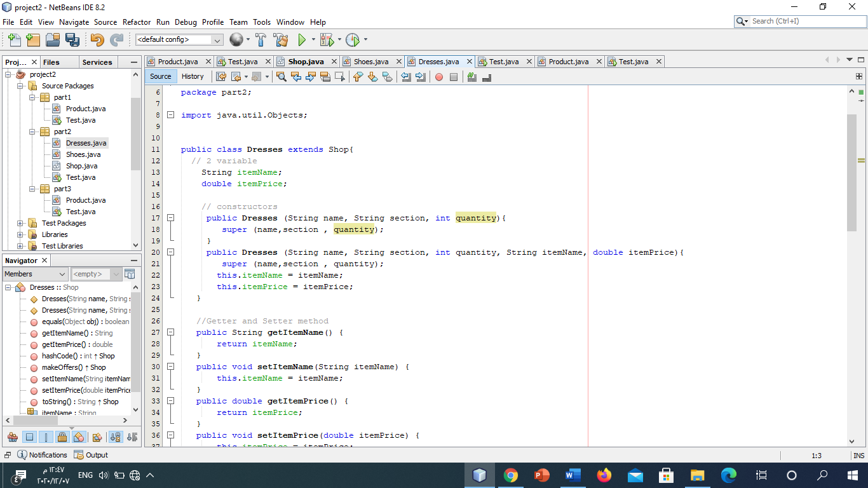Toggle Show Inner Classes filter in Navigator
The width and height of the screenshot is (868, 488).
coord(79,437)
